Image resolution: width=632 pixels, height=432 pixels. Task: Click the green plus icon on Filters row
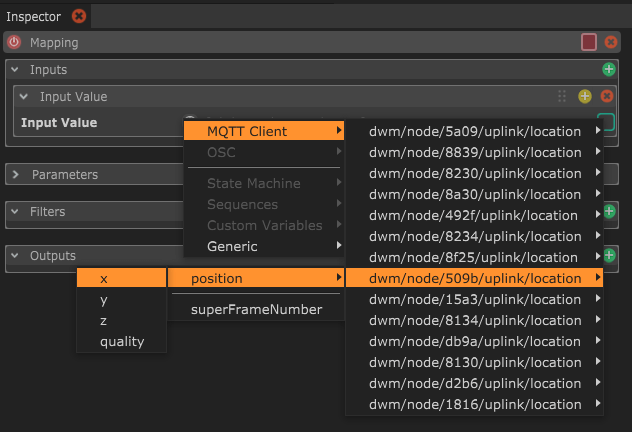(x=609, y=212)
